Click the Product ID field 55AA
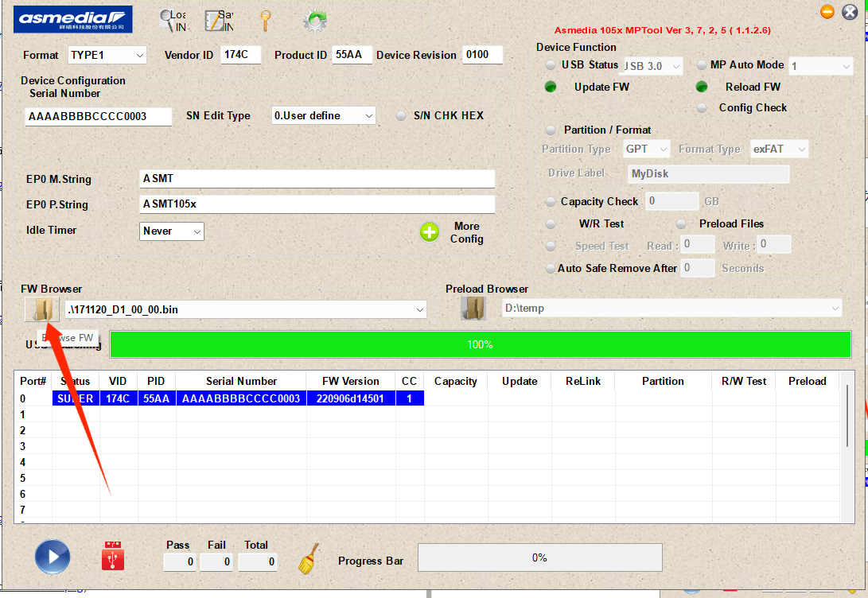The image size is (868, 598). point(352,55)
